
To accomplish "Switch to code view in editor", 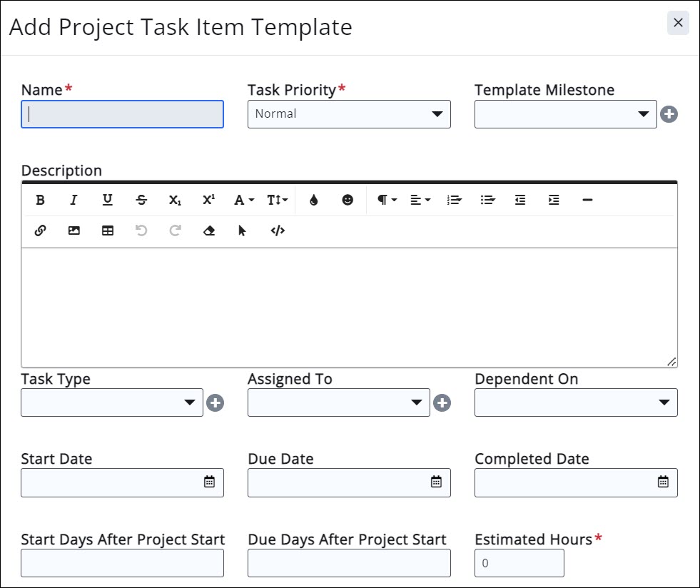I will coord(278,231).
